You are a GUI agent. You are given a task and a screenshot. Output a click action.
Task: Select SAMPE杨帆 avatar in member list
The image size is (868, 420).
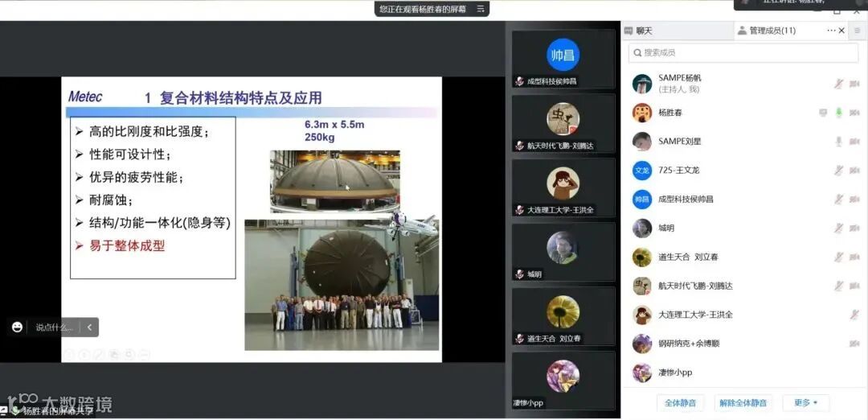click(642, 84)
